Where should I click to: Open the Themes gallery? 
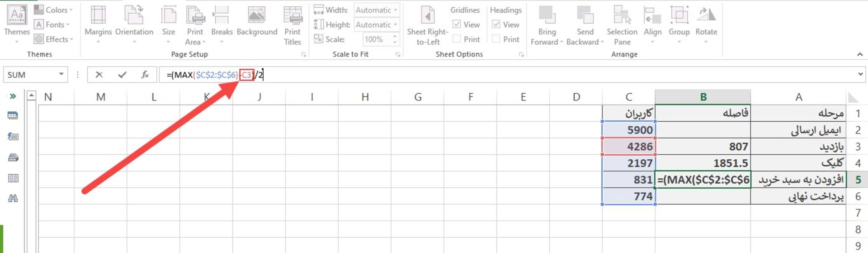pyautogui.click(x=17, y=25)
